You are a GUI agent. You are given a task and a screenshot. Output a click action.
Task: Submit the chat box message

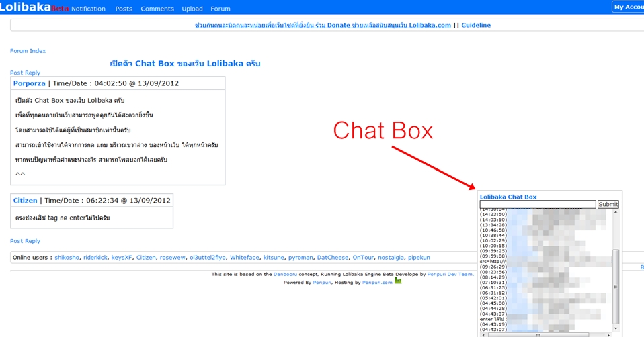point(608,204)
